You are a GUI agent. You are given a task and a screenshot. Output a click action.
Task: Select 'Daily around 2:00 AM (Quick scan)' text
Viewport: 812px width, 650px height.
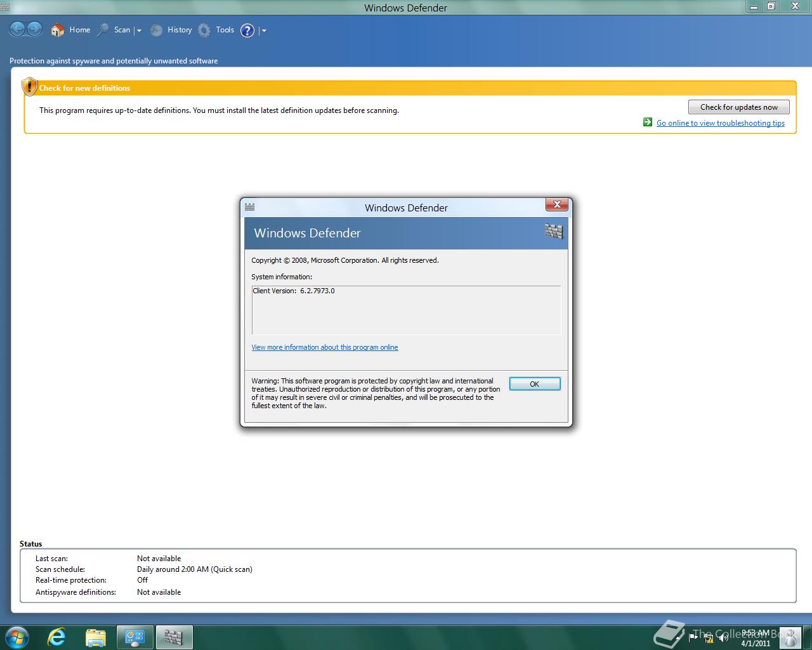195,569
